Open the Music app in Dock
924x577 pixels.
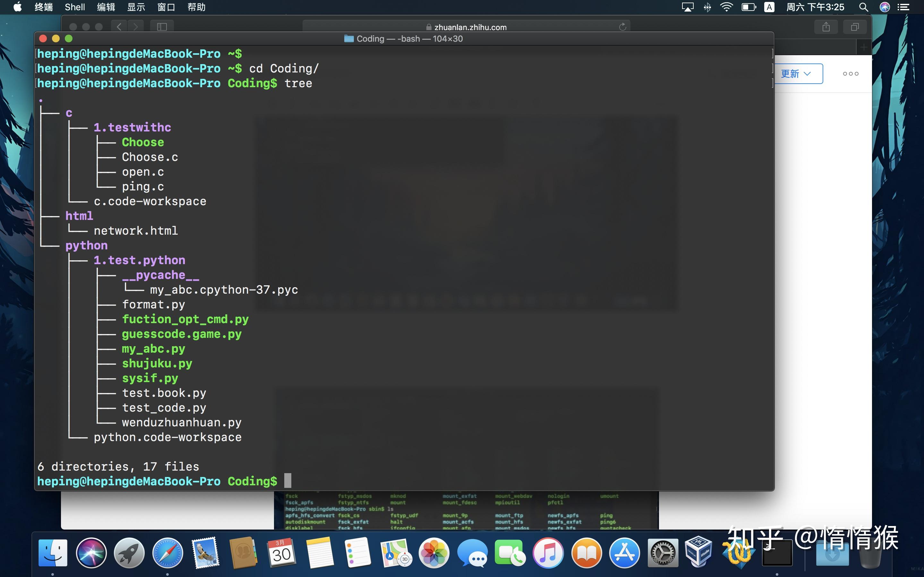click(x=548, y=553)
